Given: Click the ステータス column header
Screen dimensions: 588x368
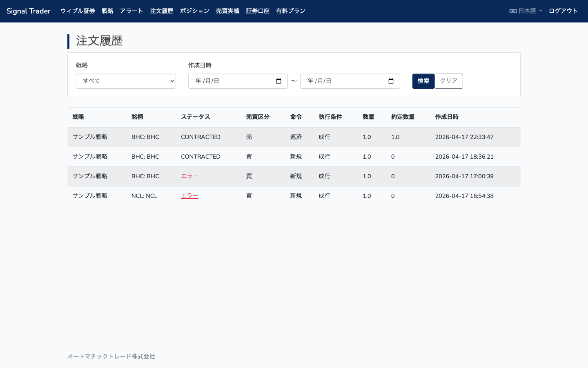Looking at the screenshot, I should click(196, 117).
